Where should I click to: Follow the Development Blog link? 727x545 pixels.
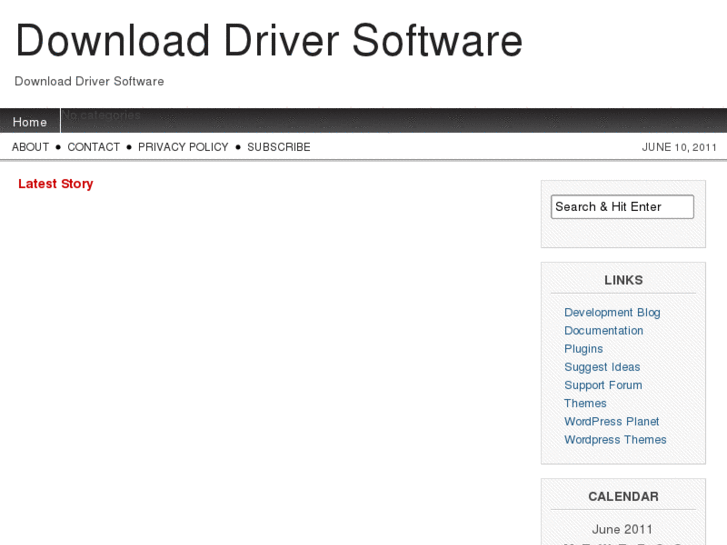612,313
